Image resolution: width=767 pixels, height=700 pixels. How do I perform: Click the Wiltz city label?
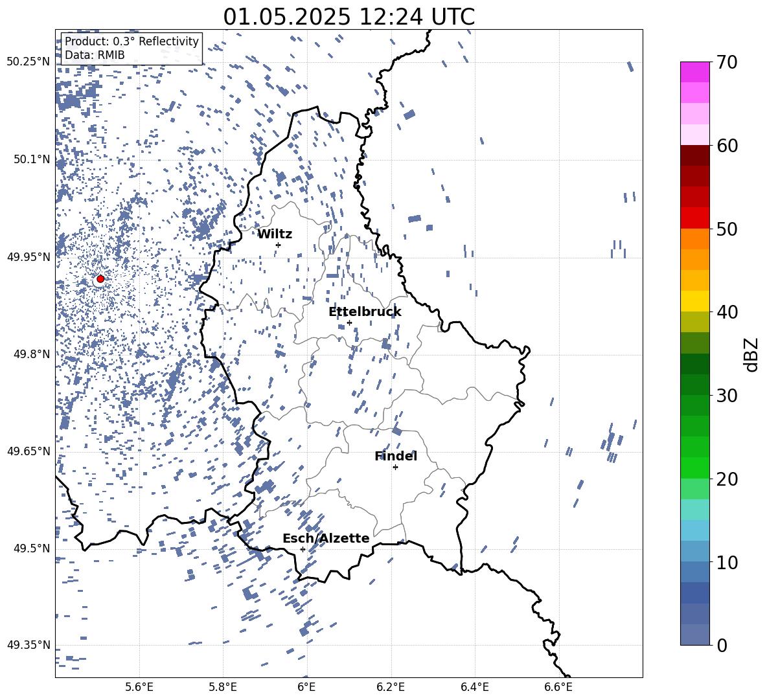pos(275,234)
